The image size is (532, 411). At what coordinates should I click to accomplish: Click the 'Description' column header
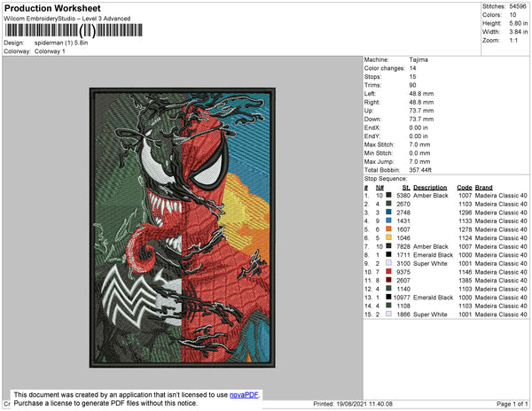click(430, 188)
